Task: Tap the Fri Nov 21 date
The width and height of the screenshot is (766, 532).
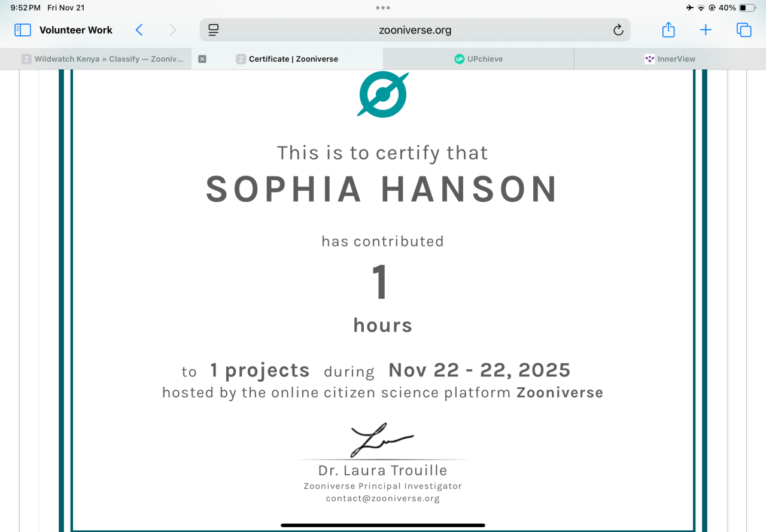Action: point(66,8)
